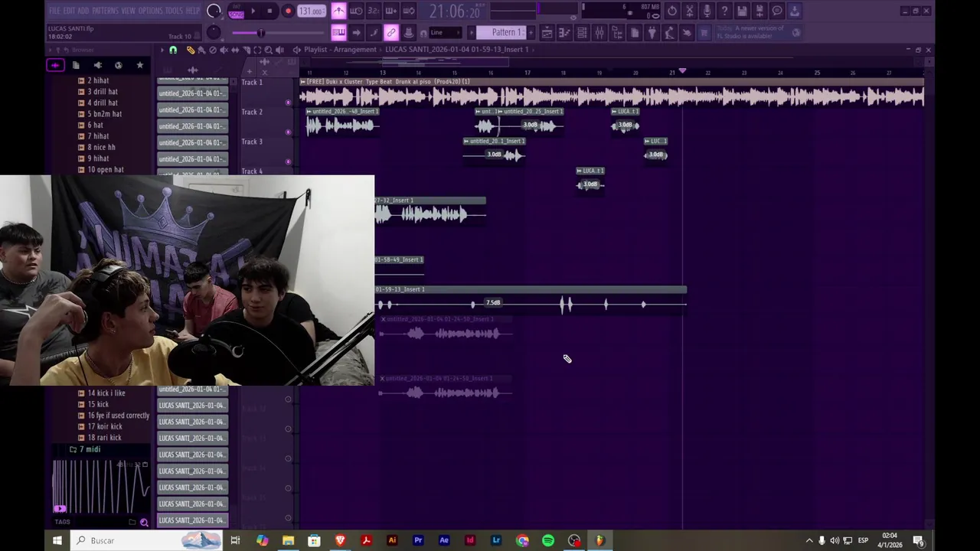Open the HELP menu
This screenshot has width=980, height=551.
coord(193,11)
